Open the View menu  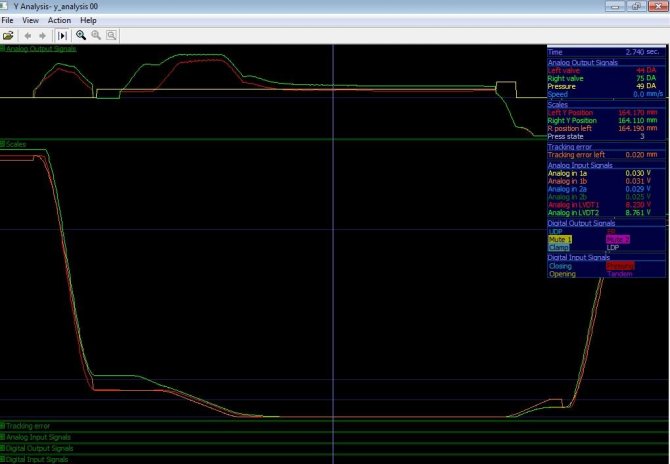[30, 20]
